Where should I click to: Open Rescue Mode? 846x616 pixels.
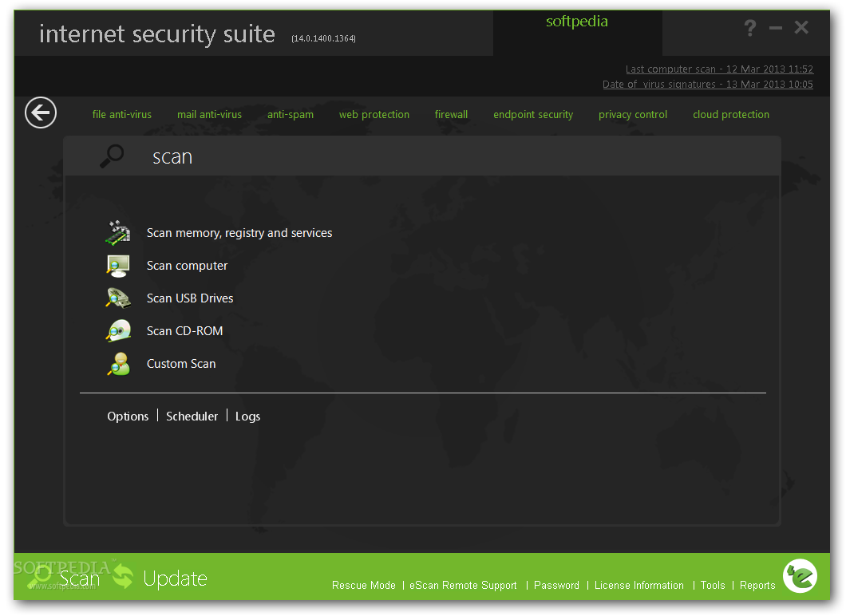click(x=364, y=585)
